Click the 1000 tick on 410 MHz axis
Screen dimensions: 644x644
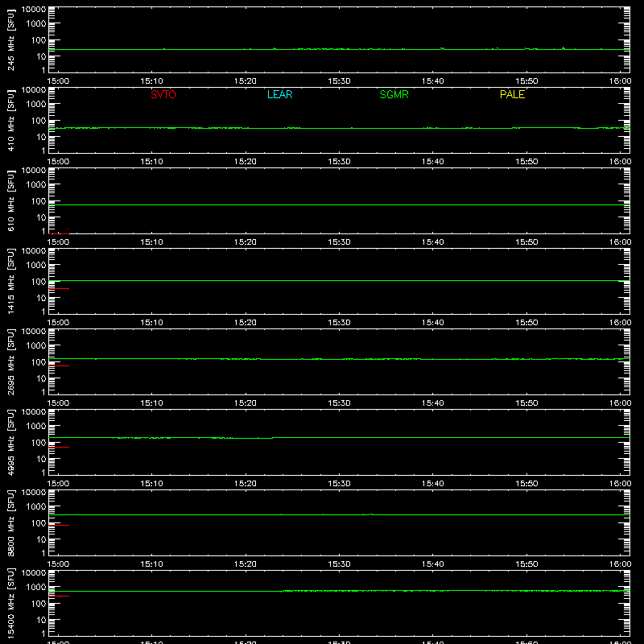36,104
